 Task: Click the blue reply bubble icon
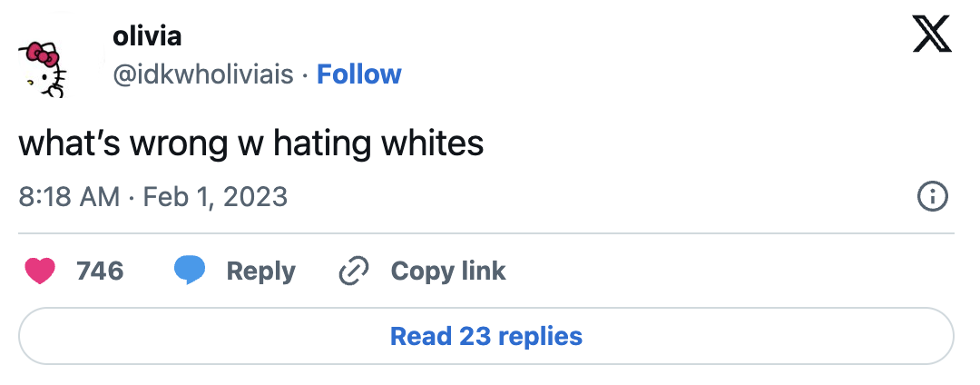190,271
